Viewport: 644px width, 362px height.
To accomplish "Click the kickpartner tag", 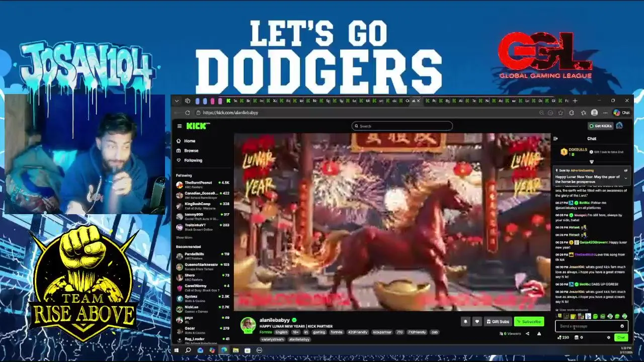I will tap(382, 332).
